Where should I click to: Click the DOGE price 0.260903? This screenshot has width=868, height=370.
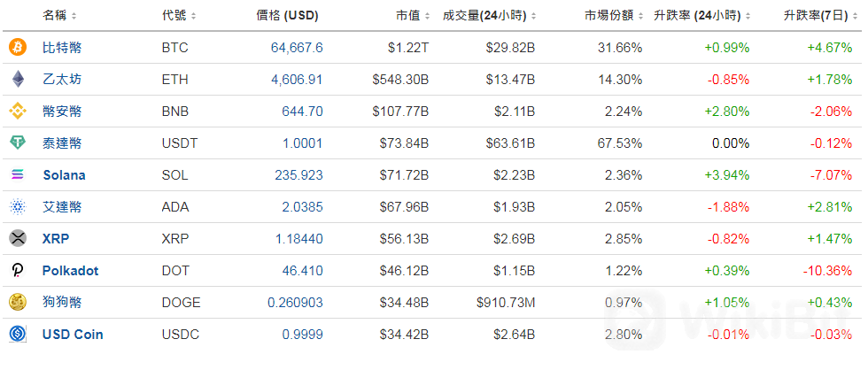(295, 303)
